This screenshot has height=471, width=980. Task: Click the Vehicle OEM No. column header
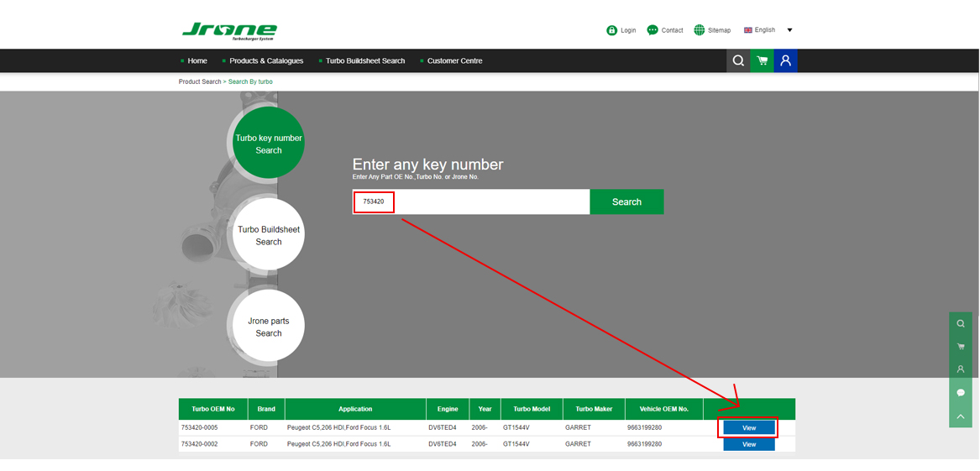coord(663,409)
